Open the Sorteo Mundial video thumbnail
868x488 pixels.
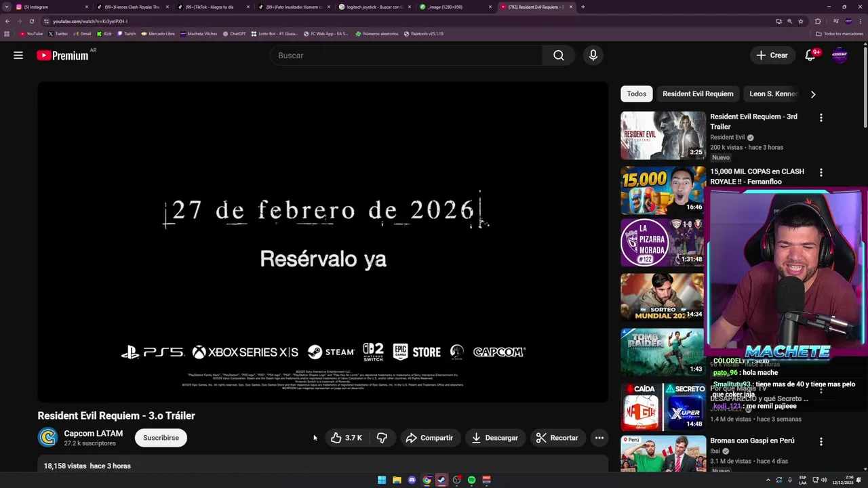coord(663,298)
